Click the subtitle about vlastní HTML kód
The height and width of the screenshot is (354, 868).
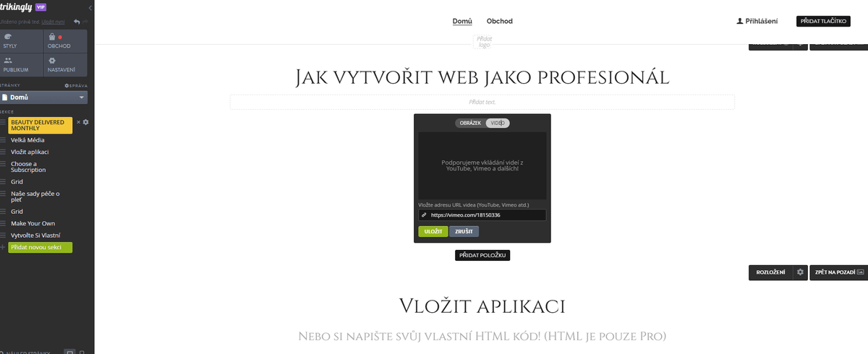pos(482,336)
